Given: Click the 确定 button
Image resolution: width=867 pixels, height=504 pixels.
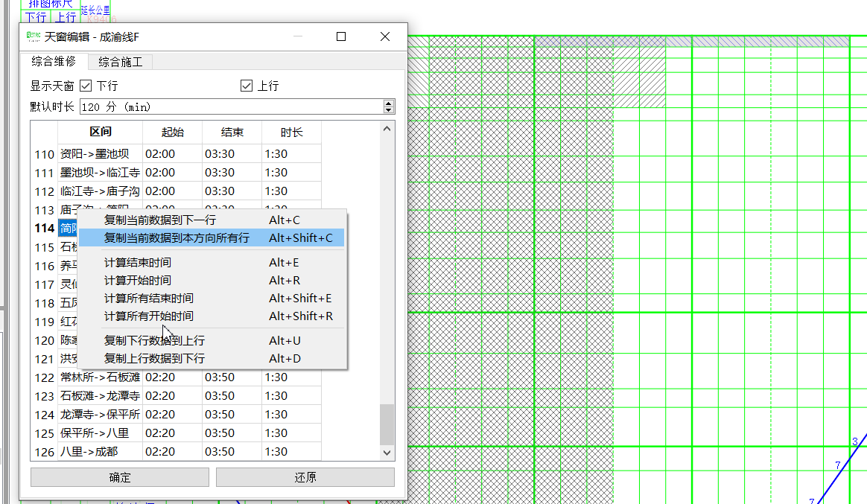Looking at the screenshot, I should pos(120,477).
